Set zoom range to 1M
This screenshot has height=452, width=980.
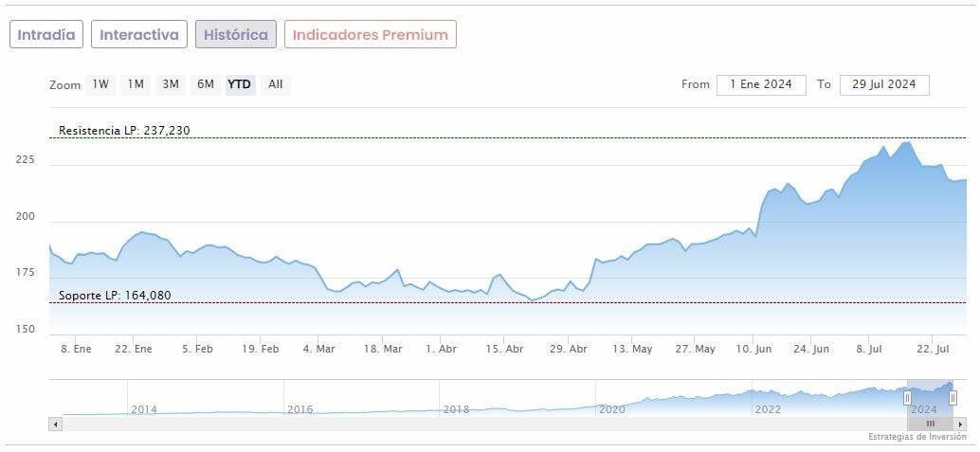click(136, 84)
